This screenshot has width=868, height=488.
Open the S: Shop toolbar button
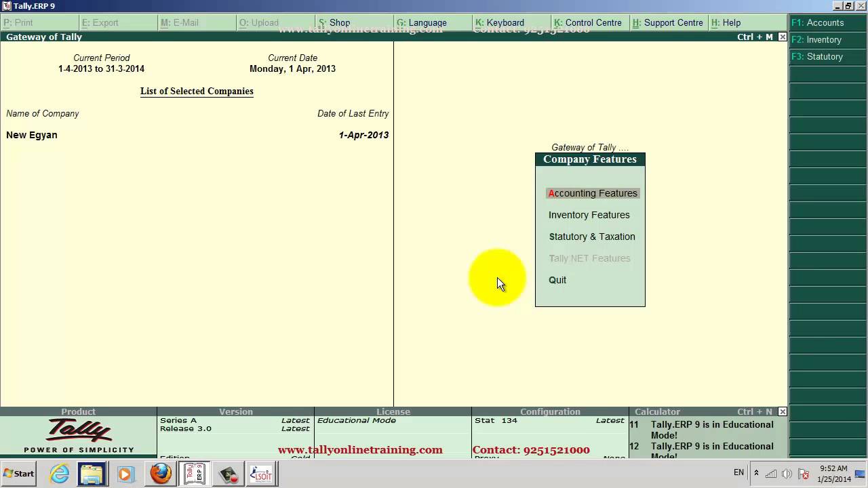(x=354, y=22)
